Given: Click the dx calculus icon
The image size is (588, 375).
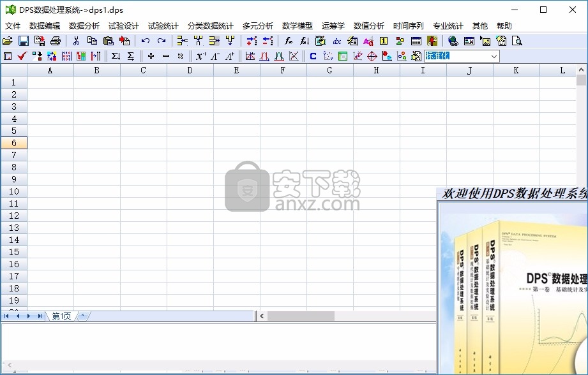Looking at the screenshot, I should coord(336,41).
